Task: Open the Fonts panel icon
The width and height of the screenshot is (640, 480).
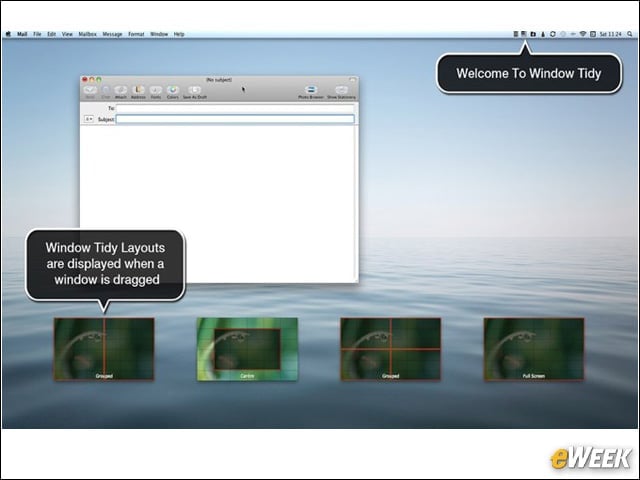Action: tap(156, 92)
